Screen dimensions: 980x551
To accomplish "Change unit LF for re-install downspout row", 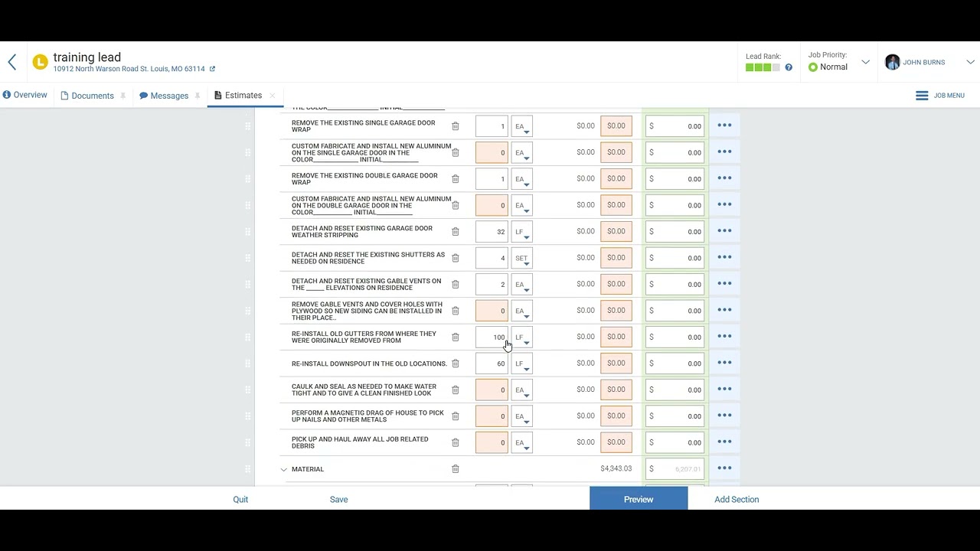I will pyautogui.click(x=521, y=364).
